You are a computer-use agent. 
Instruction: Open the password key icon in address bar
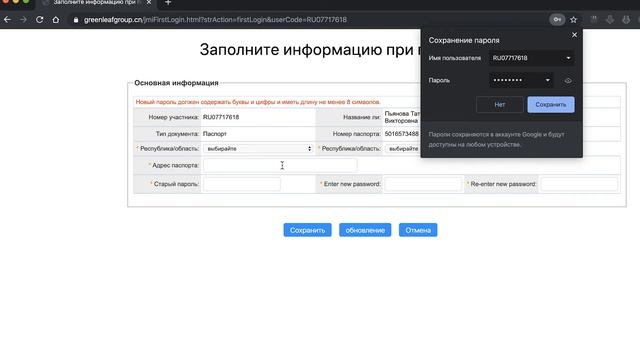pos(557,20)
